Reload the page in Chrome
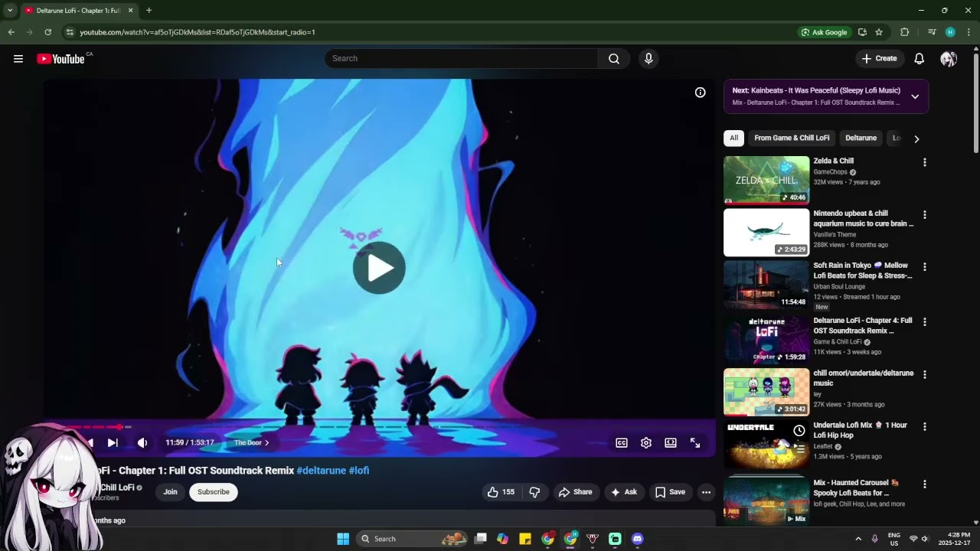 [x=47, y=32]
